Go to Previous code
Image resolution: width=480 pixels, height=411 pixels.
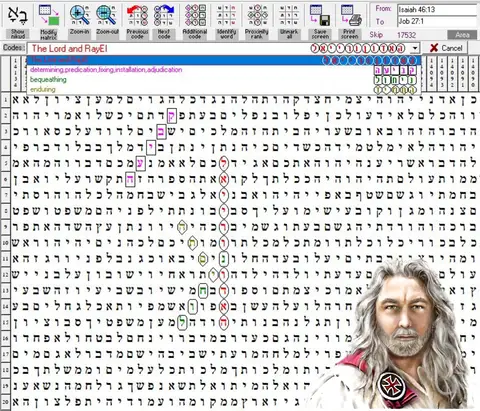[137, 15]
